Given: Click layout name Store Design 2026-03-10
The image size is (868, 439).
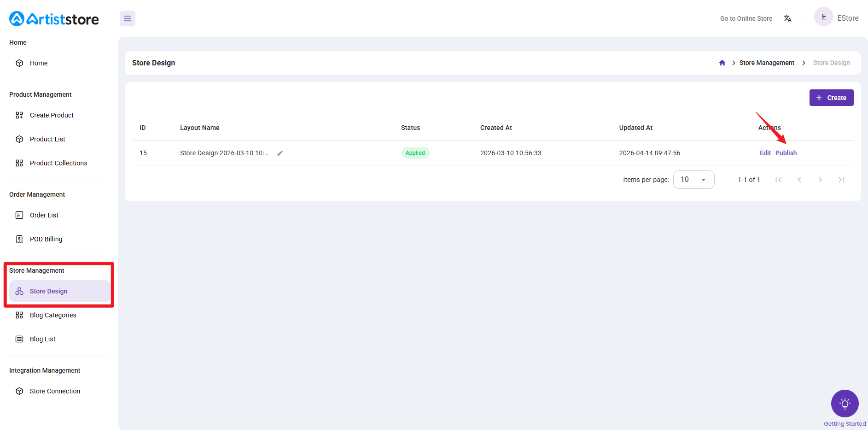Looking at the screenshot, I should point(224,153).
